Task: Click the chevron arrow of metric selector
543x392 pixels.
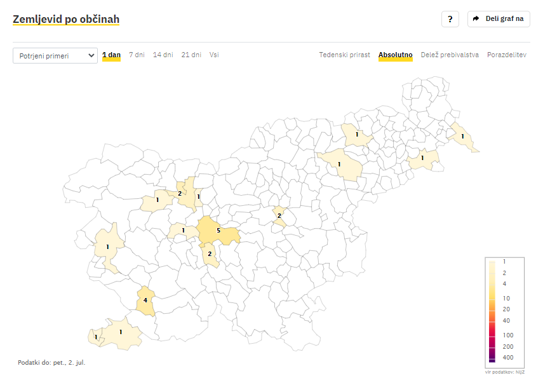Action: [x=91, y=56]
